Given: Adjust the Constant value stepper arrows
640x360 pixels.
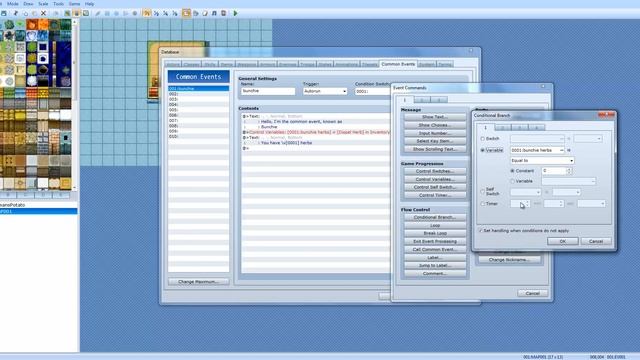Looking at the screenshot, I should [569, 171].
